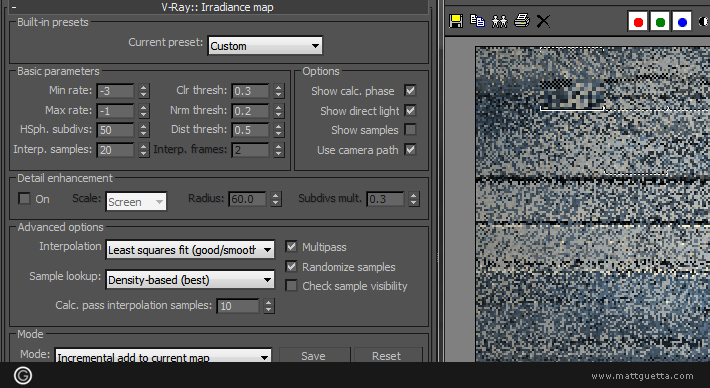Click the Detail enhancement Radius field
Image resolution: width=710 pixels, height=388 pixels.
(247, 199)
